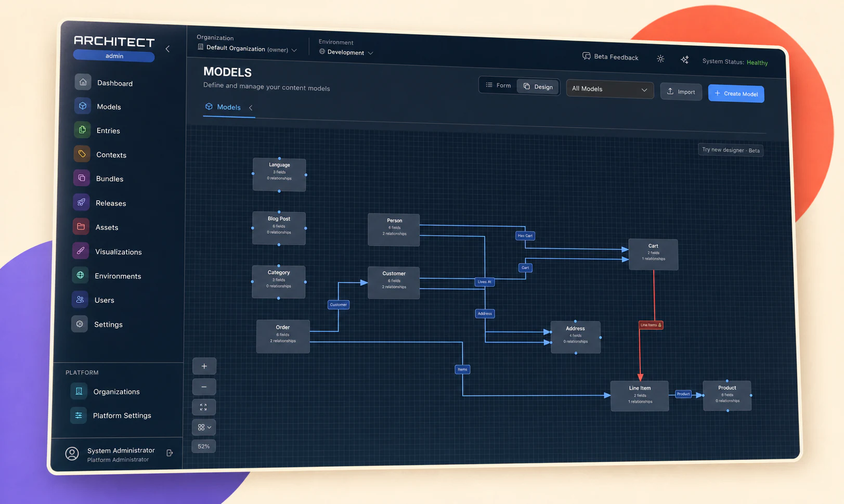Click the Visualizations brush icon
Viewport: 844px width, 504px height.
(x=81, y=251)
